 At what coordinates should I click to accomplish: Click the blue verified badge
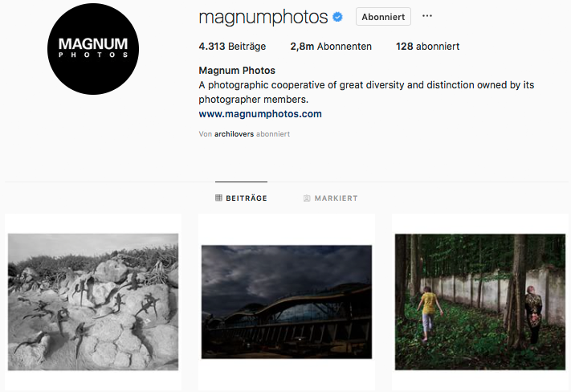click(x=337, y=17)
